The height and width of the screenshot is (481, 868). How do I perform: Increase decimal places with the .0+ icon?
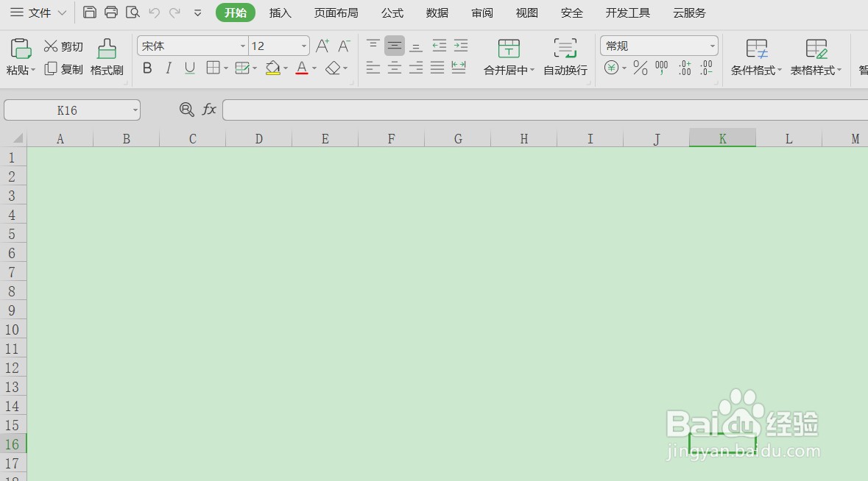click(683, 68)
